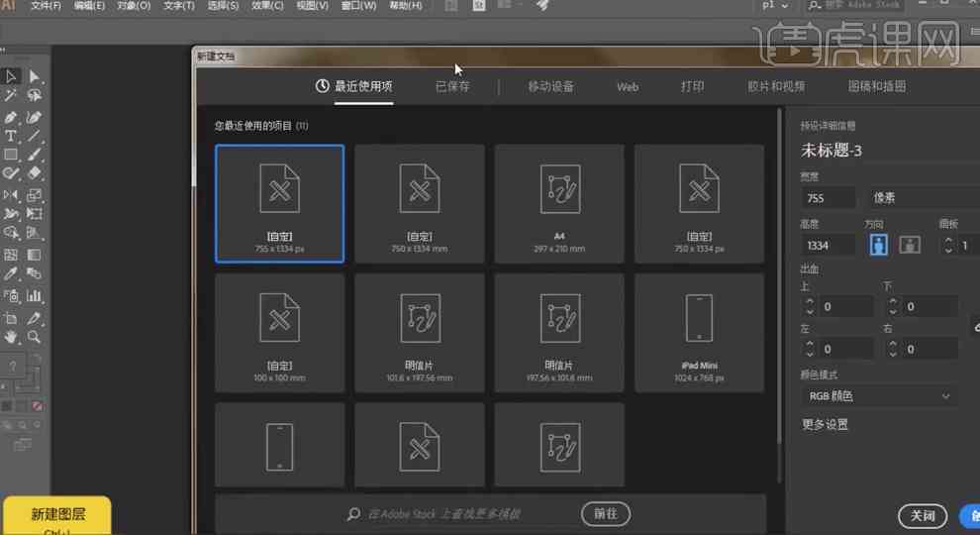Viewport: 980px width, 535px height.
Task: Select the Line Segment tool
Action: pyautogui.click(x=34, y=136)
